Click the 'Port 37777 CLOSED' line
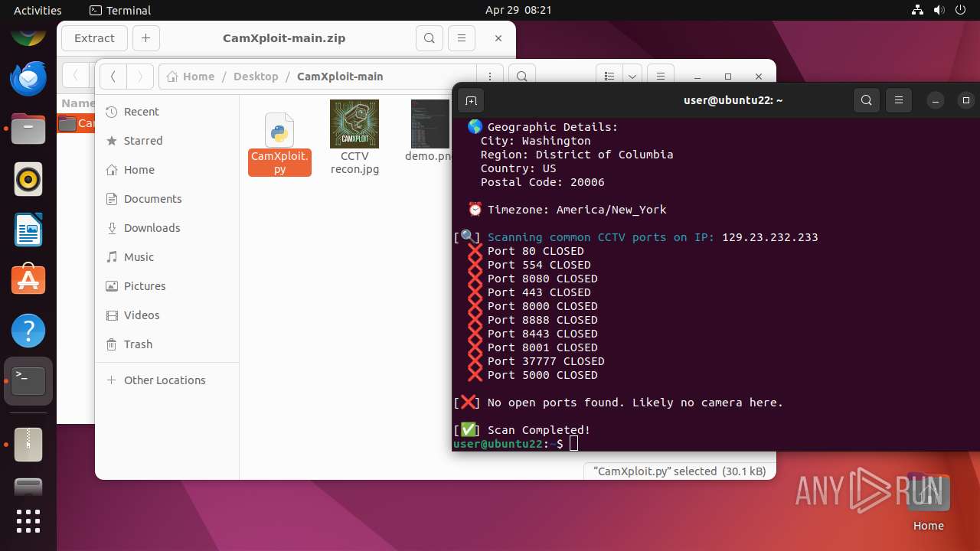 pos(546,361)
